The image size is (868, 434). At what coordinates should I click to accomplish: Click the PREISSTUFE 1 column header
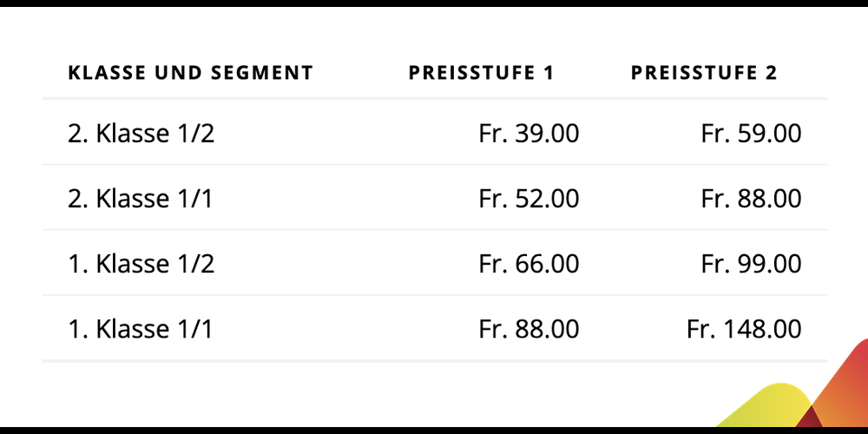[481, 73]
